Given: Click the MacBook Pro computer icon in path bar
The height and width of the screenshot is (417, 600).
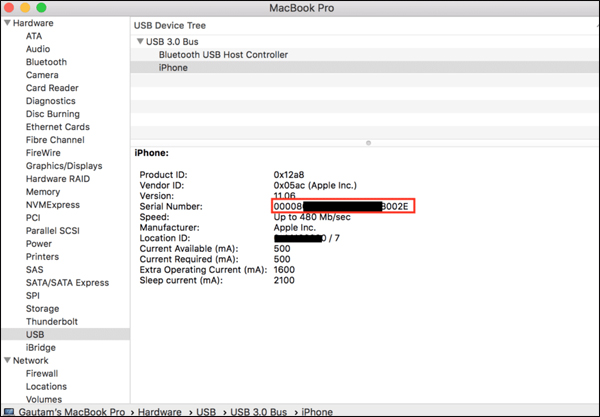Looking at the screenshot, I should 9,412.
